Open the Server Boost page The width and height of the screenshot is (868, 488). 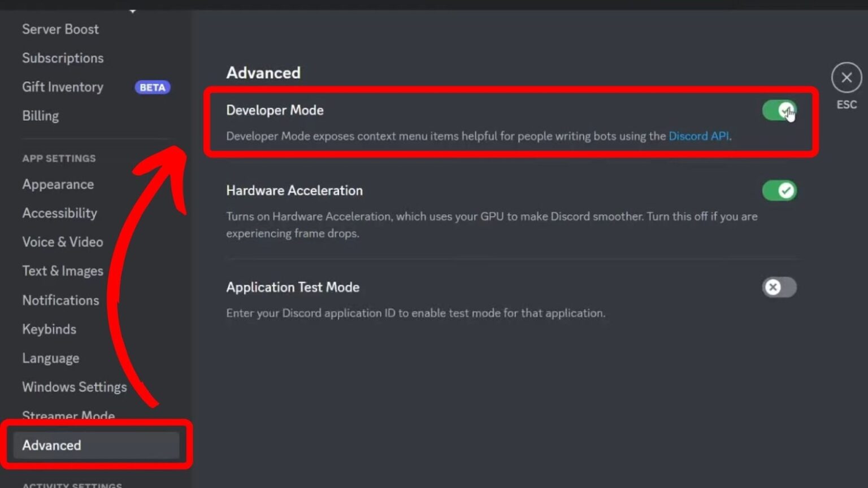[x=60, y=29]
